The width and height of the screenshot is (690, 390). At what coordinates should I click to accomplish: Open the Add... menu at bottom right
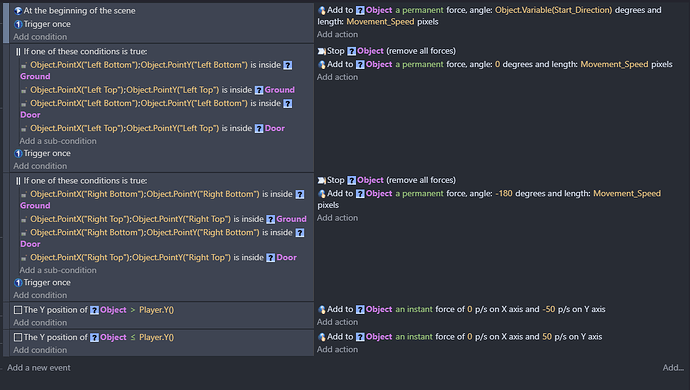click(x=673, y=368)
